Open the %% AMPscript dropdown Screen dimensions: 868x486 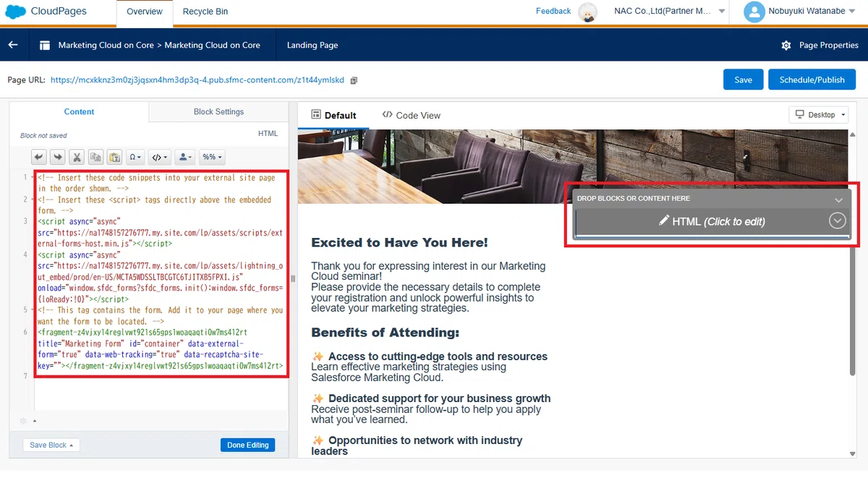[x=212, y=156]
